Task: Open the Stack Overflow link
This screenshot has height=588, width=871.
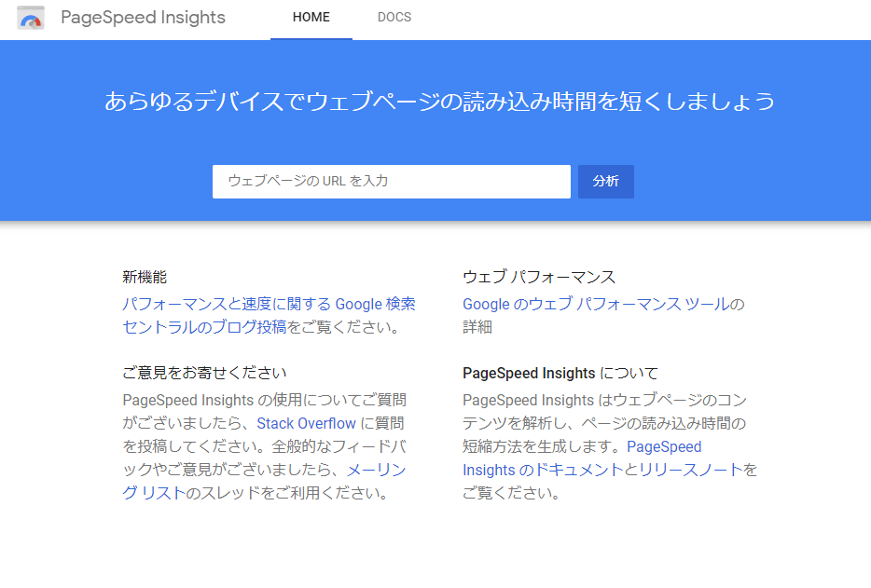Action: 306,423
